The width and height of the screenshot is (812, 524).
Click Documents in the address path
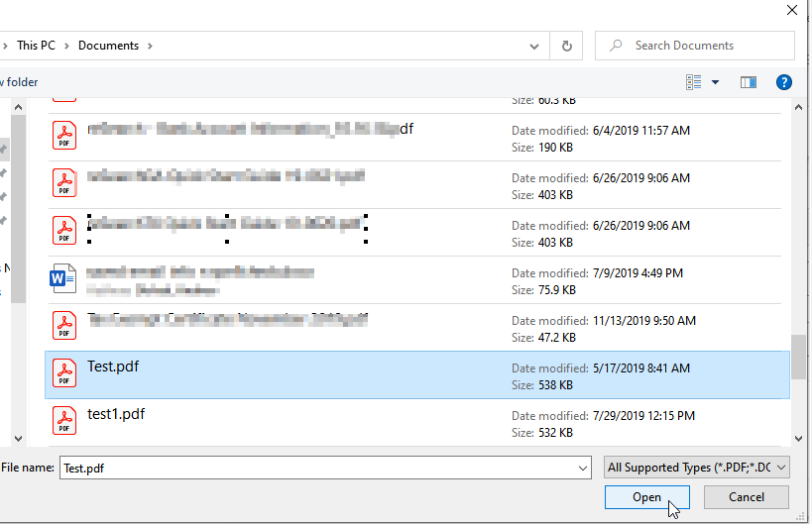coord(108,46)
